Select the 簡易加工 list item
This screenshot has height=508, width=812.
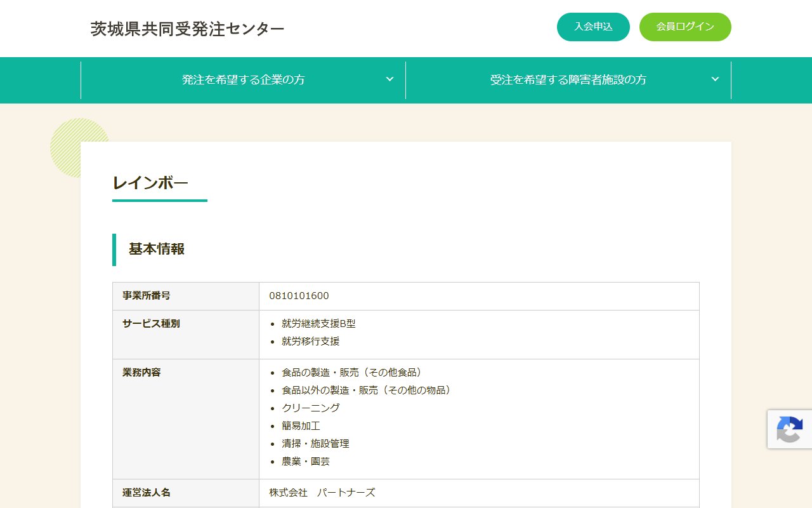(x=301, y=426)
